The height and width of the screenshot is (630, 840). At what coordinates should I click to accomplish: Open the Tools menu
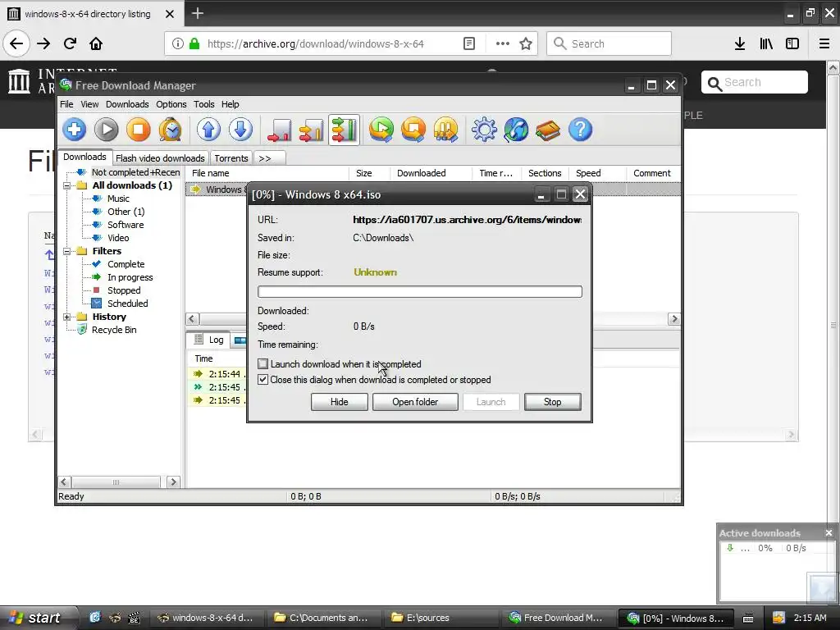pos(203,104)
